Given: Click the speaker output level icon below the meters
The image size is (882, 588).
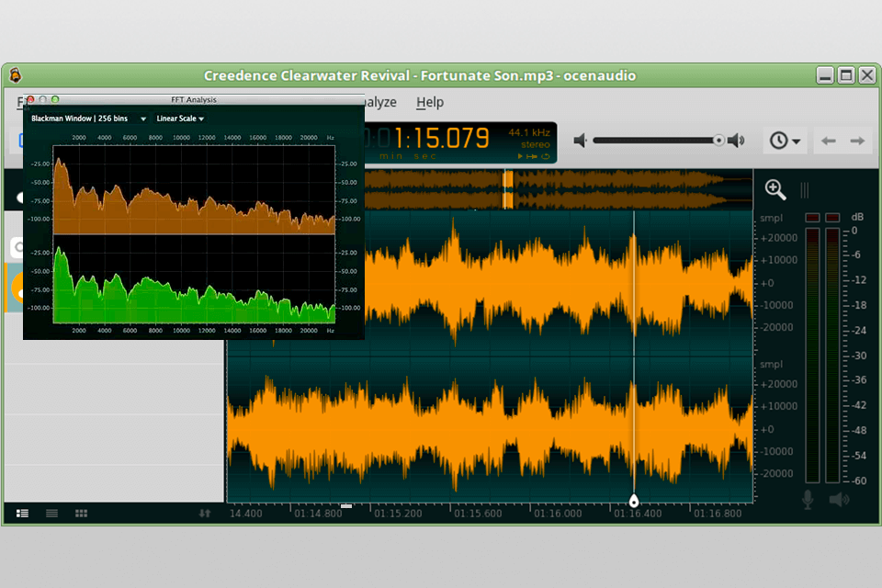Looking at the screenshot, I should coord(839,500).
